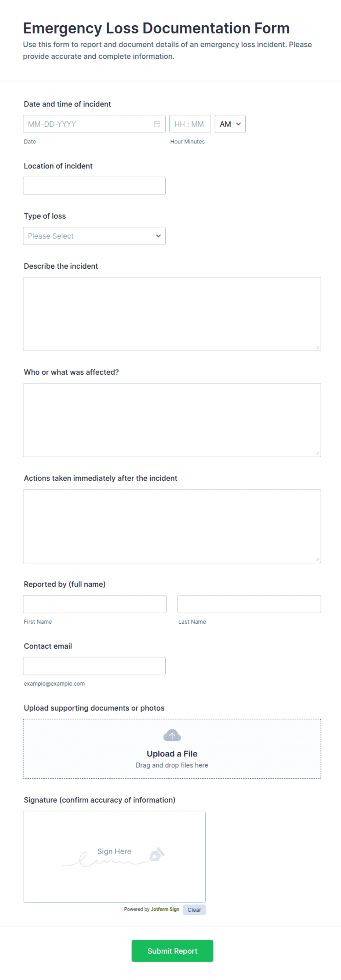Open the calendar date picker icon

tap(157, 124)
